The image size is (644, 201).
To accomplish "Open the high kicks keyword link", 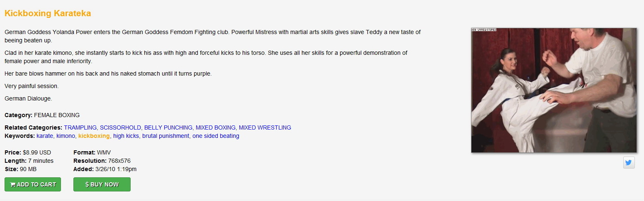I will pyautogui.click(x=126, y=136).
